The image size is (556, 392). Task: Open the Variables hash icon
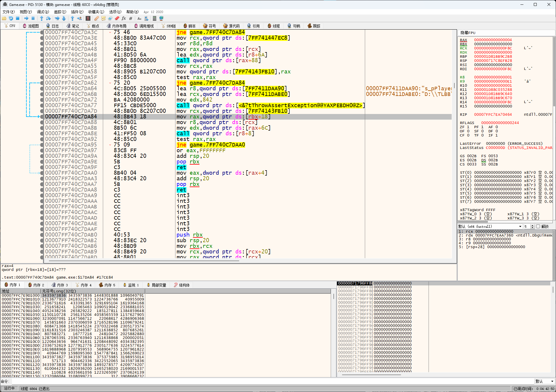(x=130, y=18)
